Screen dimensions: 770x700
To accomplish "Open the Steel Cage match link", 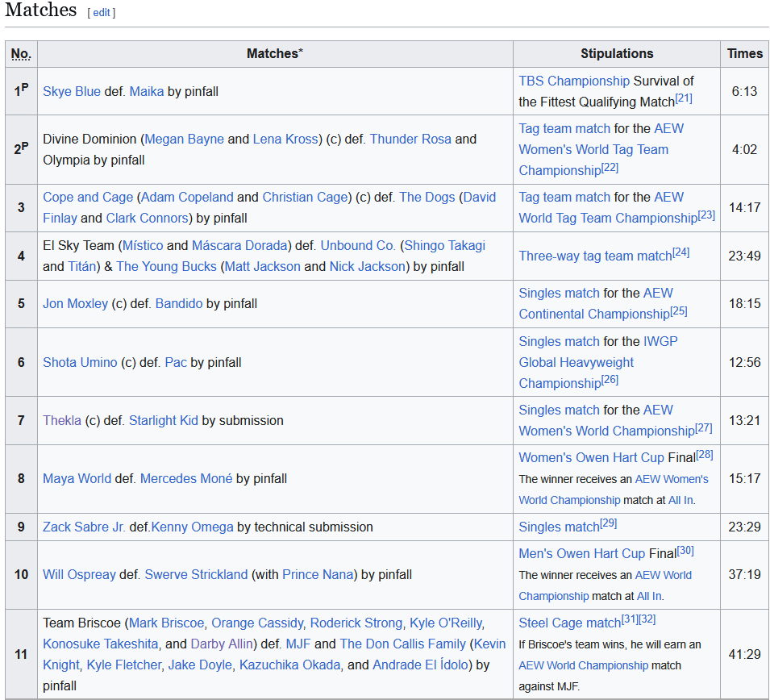I will pos(570,623).
